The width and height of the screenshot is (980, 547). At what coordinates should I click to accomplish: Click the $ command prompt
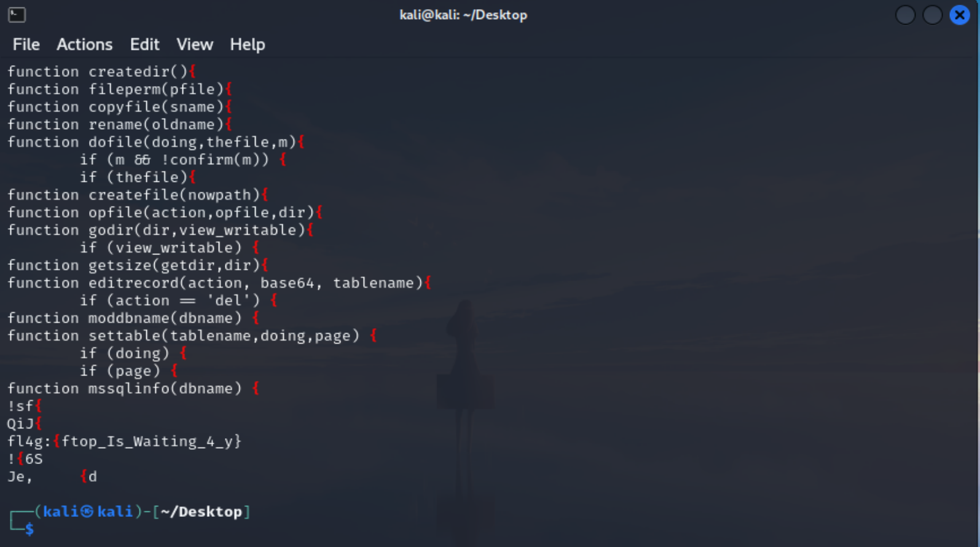click(x=29, y=529)
